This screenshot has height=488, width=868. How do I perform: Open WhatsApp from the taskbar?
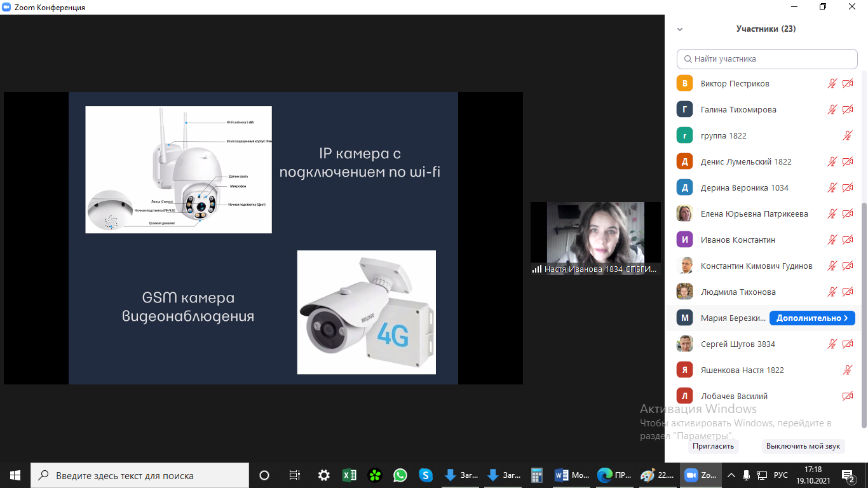pyautogui.click(x=400, y=475)
